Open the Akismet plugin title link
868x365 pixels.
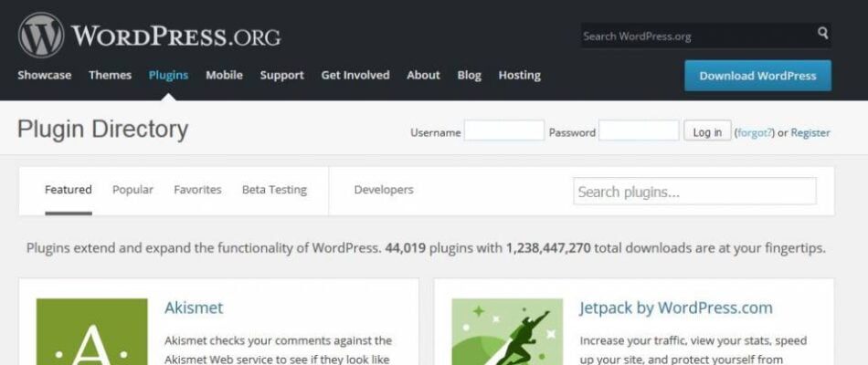point(194,308)
